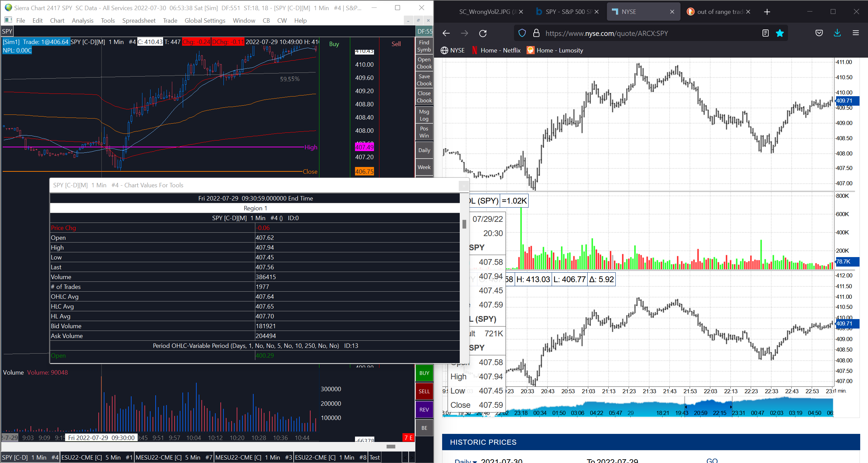This screenshot has height=463, width=868.
Task: Switch to the ESU22-CME 5 Min chart tab
Action: coord(97,457)
